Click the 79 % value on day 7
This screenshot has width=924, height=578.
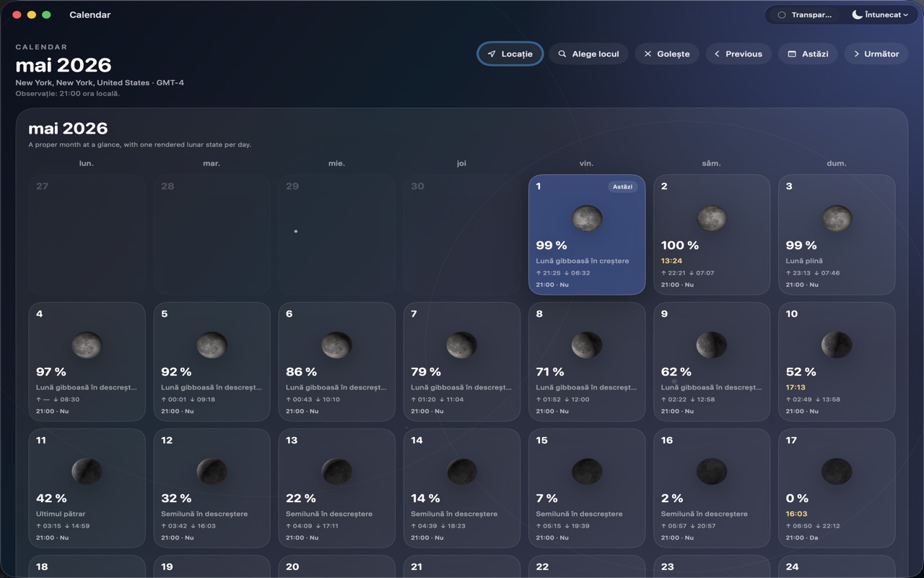426,371
